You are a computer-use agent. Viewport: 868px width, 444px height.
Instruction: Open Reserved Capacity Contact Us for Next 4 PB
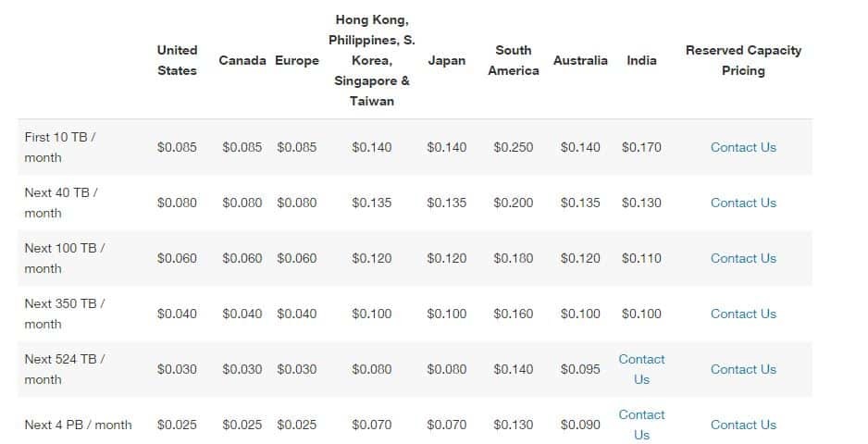click(x=743, y=425)
